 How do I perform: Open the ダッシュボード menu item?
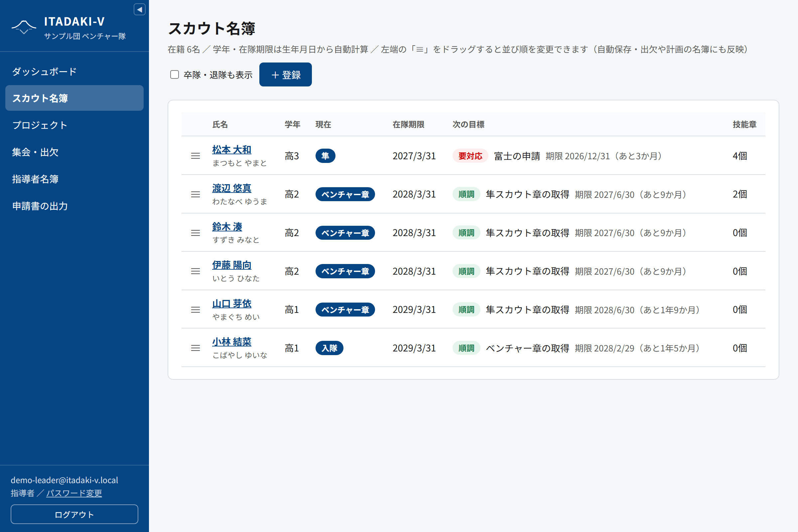coord(74,71)
